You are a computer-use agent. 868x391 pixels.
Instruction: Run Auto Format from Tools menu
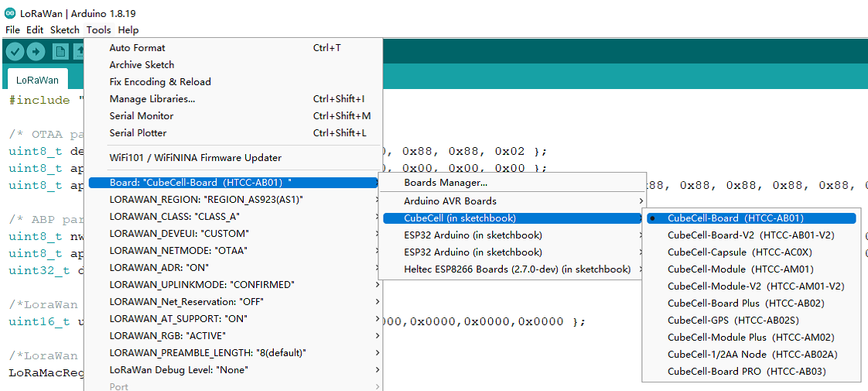click(137, 48)
